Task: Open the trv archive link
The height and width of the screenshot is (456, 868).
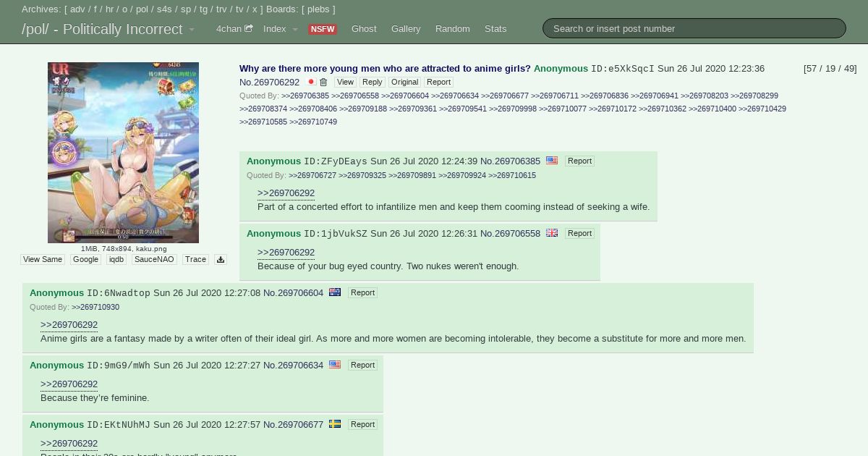Action: pyautogui.click(x=221, y=9)
